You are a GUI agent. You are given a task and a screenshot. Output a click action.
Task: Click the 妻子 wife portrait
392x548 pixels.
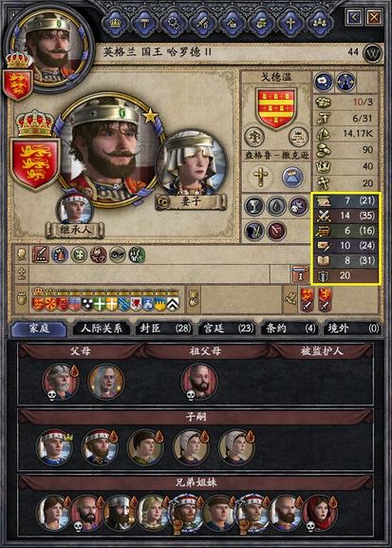click(191, 163)
